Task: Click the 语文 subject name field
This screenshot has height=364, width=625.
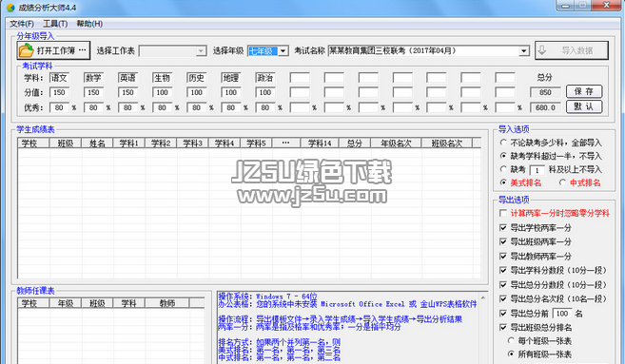Action: tap(59, 78)
